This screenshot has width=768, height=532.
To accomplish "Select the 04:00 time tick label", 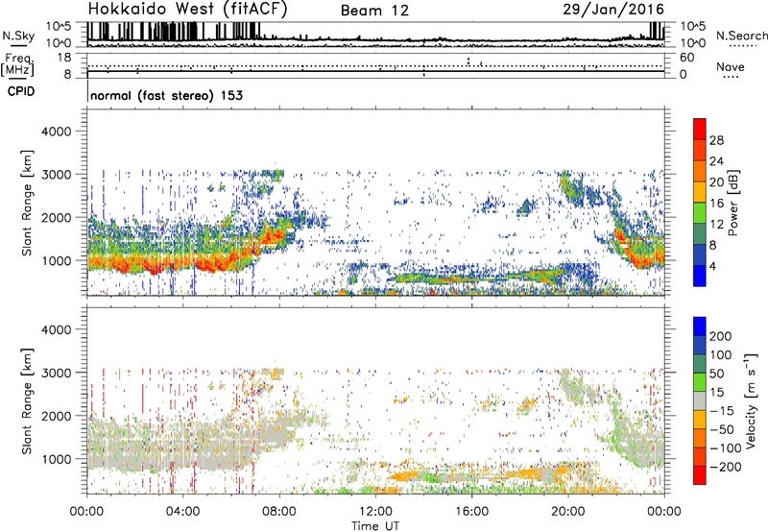I will 182,512.
